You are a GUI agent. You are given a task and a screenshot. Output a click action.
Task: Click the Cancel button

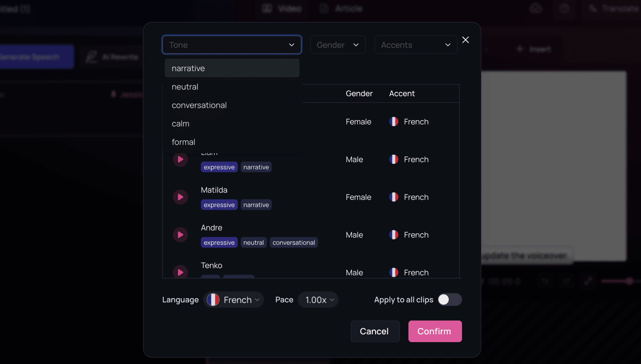[375, 331]
